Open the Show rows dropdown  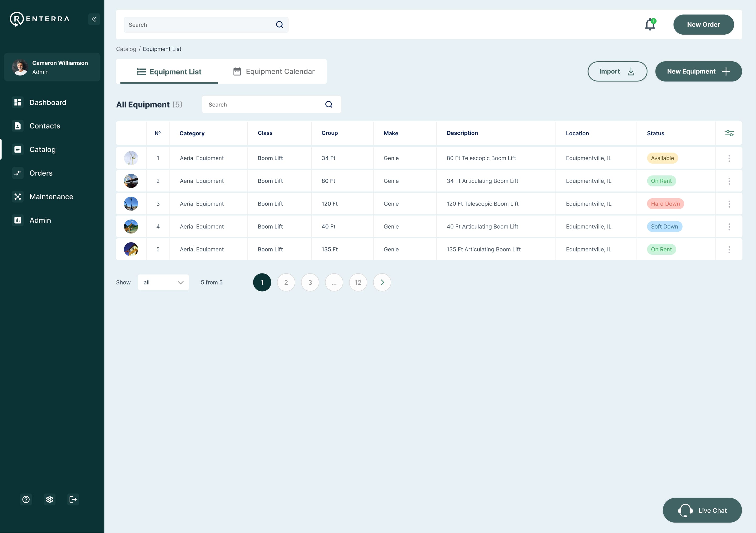click(x=163, y=282)
